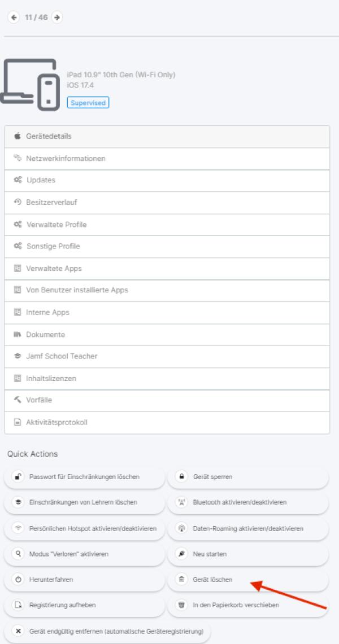Viewport: 339px width, 644px height.
Task: Click the magnifier icon for Modus Verloren
Action: (x=18, y=554)
